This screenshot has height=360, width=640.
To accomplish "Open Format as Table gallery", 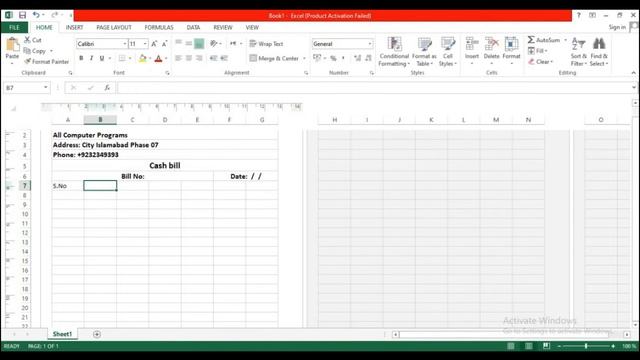I will coord(424,52).
